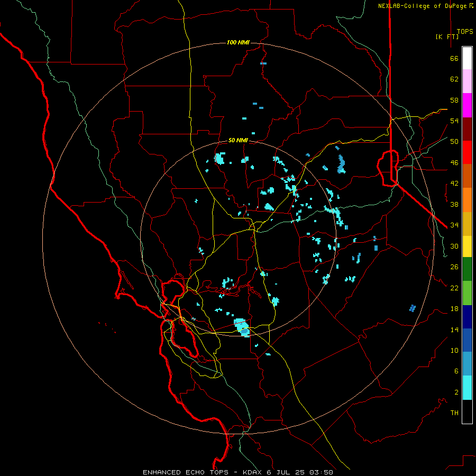Click the NEXLAB-College of DuPage label

pos(425,6)
